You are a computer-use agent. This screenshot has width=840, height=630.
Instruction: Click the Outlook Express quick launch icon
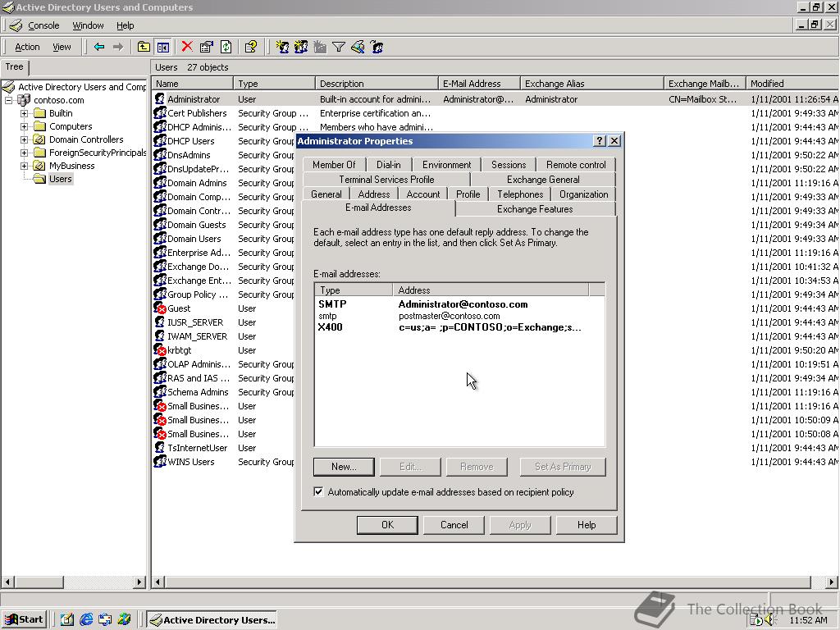(105, 619)
